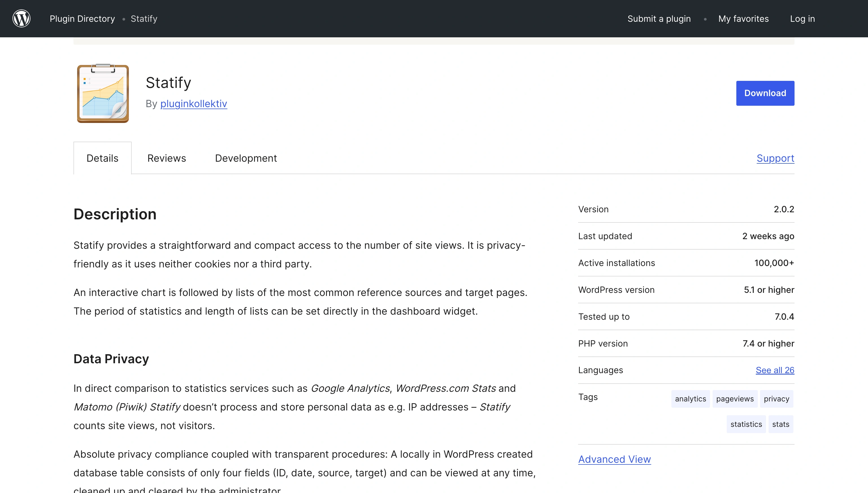The height and width of the screenshot is (493, 868).
Task: Open Advanced View
Action: tap(614, 459)
